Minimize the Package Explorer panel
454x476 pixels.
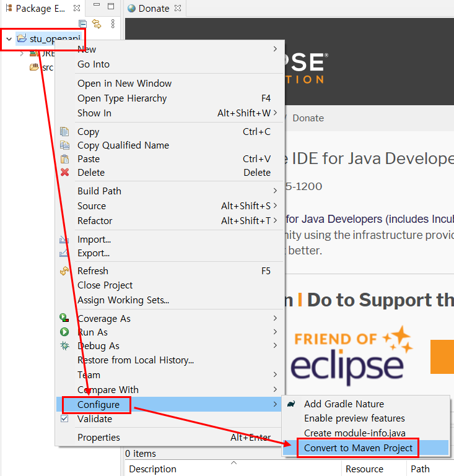(x=97, y=5)
